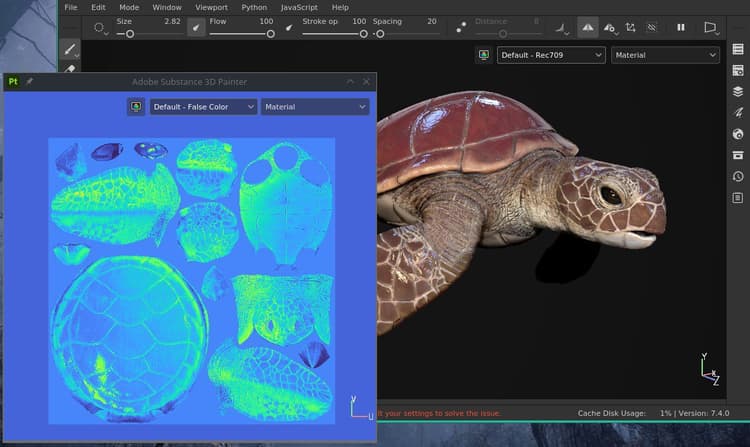Select the Paint brush tool in left toolbar

coord(70,49)
